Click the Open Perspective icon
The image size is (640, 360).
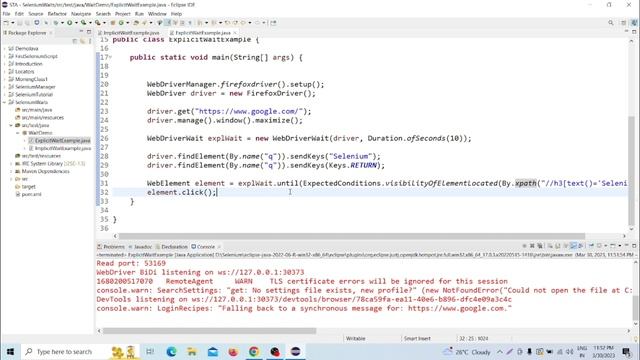click(x=623, y=23)
